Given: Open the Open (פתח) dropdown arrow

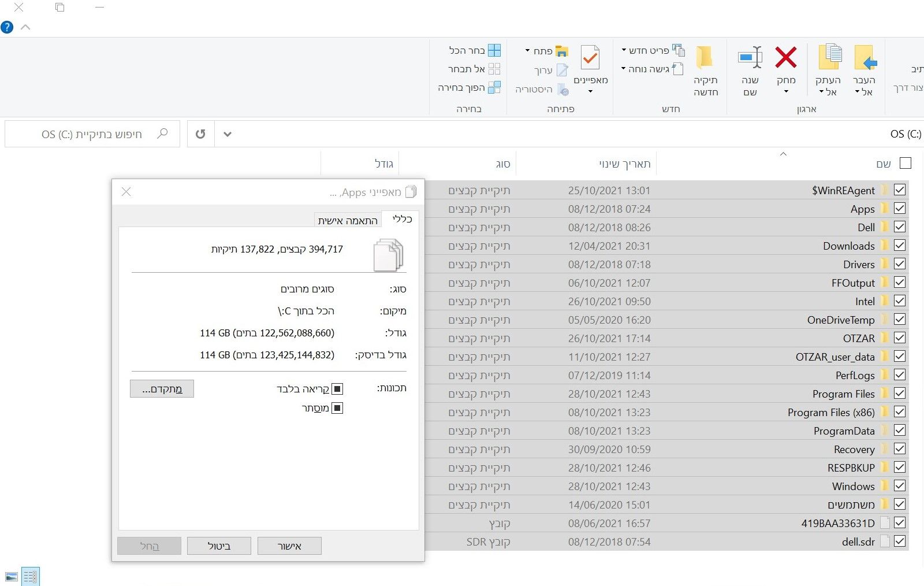Looking at the screenshot, I should click(528, 51).
